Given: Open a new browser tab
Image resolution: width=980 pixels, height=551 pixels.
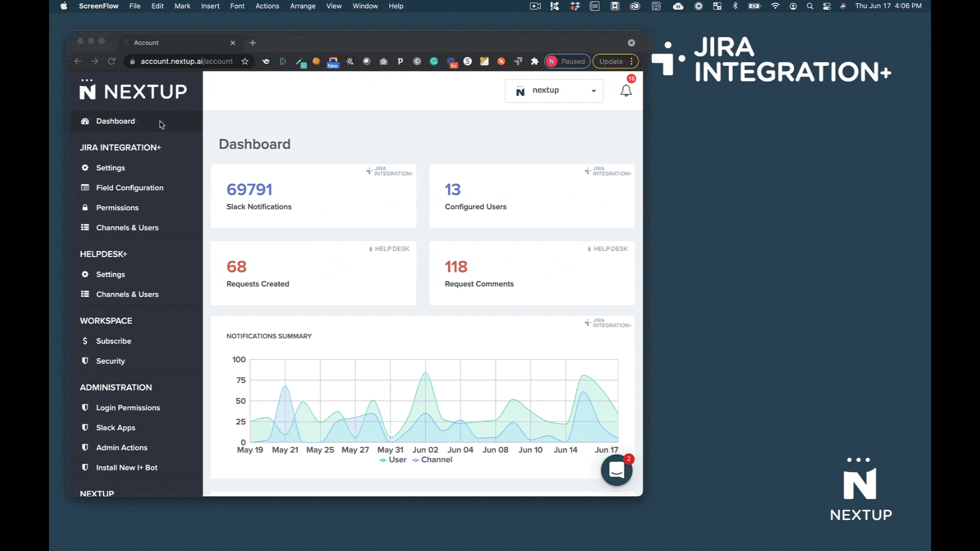Looking at the screenshot, I should [253, 43].
